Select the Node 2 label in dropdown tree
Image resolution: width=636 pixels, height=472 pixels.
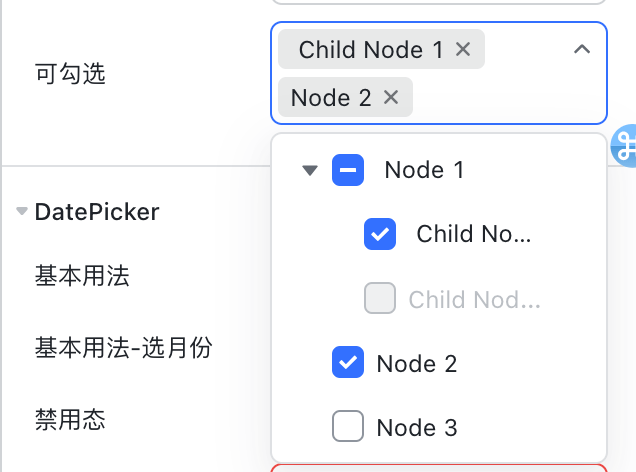pos(417,363)
